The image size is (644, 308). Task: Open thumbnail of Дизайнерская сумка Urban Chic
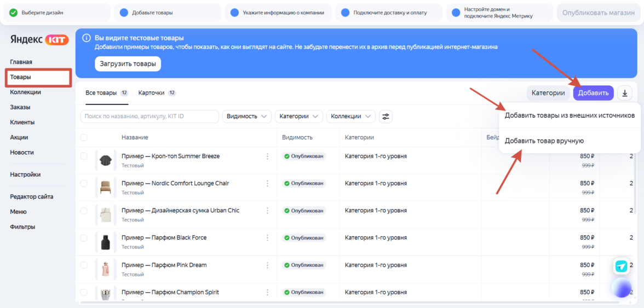pyautogui.click(x=106, y=215)
